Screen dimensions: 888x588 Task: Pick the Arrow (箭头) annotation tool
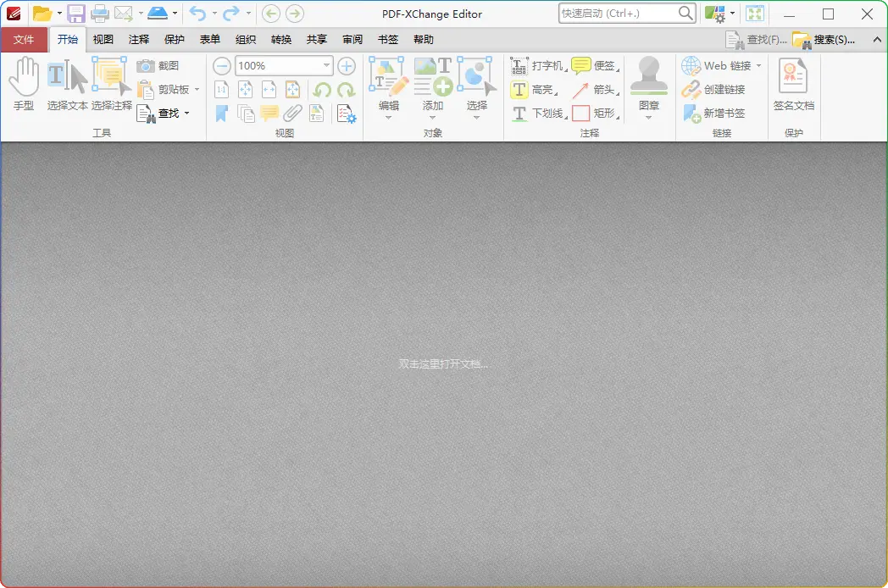pos(592,90)
